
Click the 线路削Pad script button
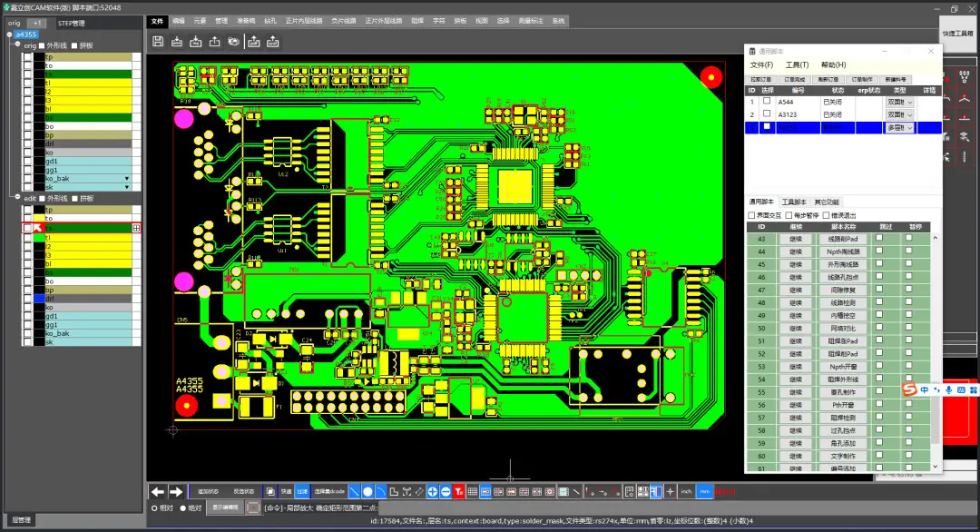tap(842, 239)
